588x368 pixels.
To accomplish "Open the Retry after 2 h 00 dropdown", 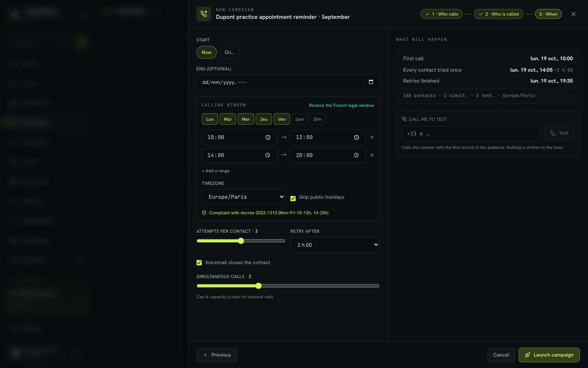I will click(x=335, y=245).
